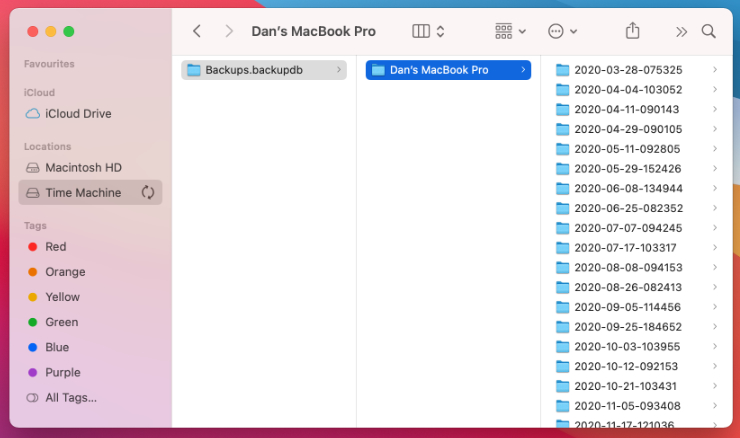Image resolution: width=740 pixels, height=438 pixels.
Task: Select backup folder 2020-04-29-090105
Action: pos(637,129)
